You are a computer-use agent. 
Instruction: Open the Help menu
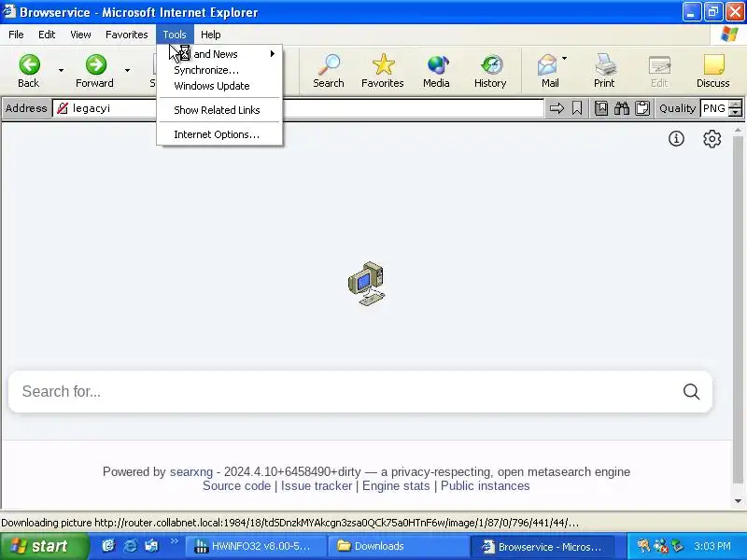tap(211, 35)
